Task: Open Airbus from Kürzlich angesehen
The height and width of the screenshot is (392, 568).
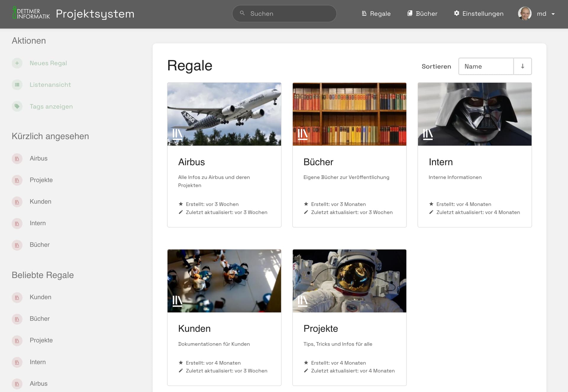Action: [38, 158]
